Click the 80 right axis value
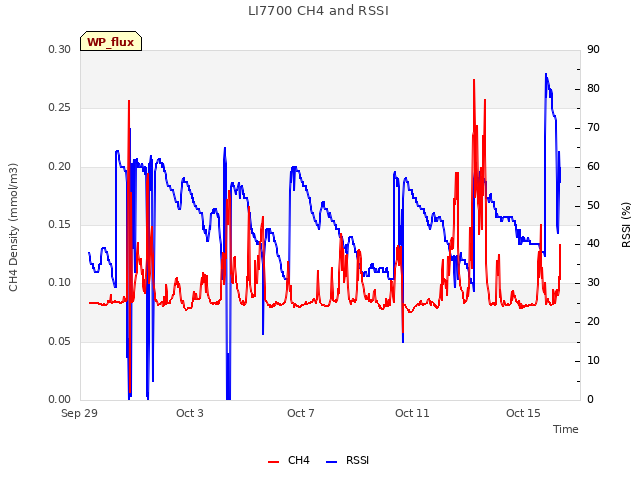This screenshot has height=480, width=640. 593,89
